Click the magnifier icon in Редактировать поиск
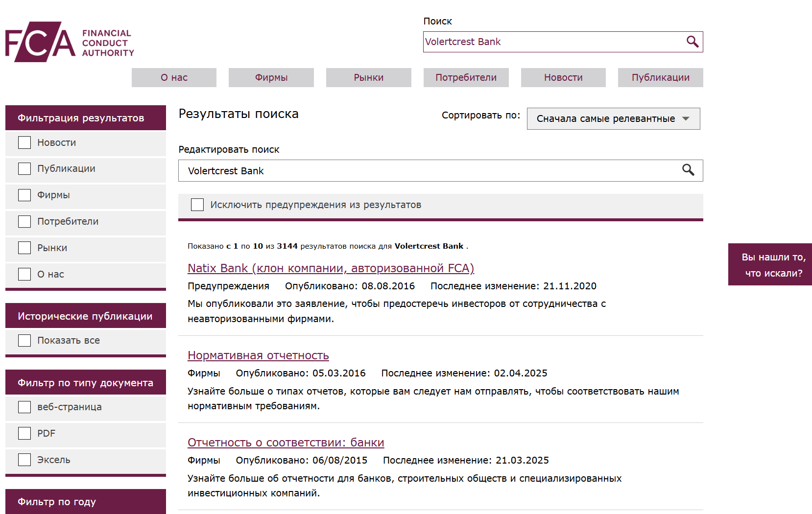The width and height of the screenshot is (812, 514). (689, 170)
